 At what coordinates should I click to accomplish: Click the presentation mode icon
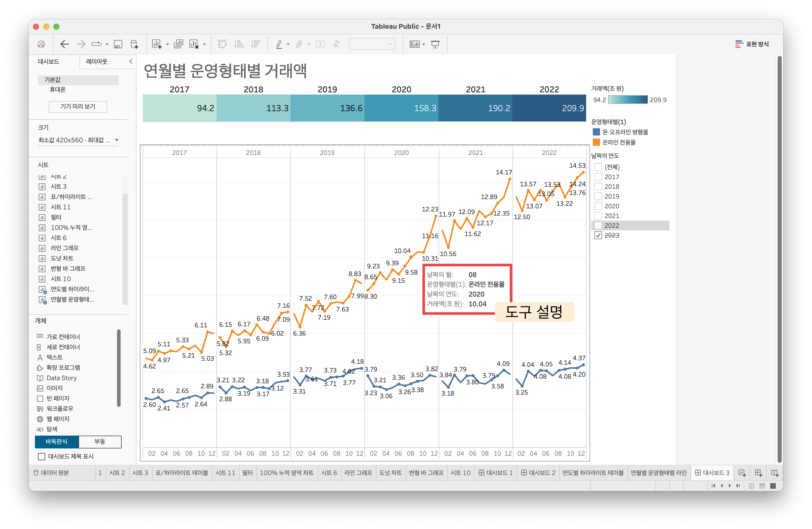435,44
